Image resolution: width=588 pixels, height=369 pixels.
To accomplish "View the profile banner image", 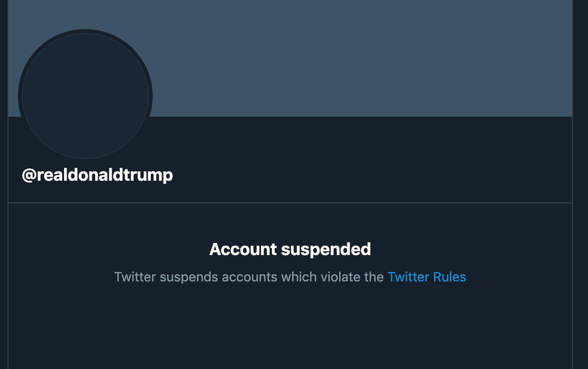I will tap(330, 56).
